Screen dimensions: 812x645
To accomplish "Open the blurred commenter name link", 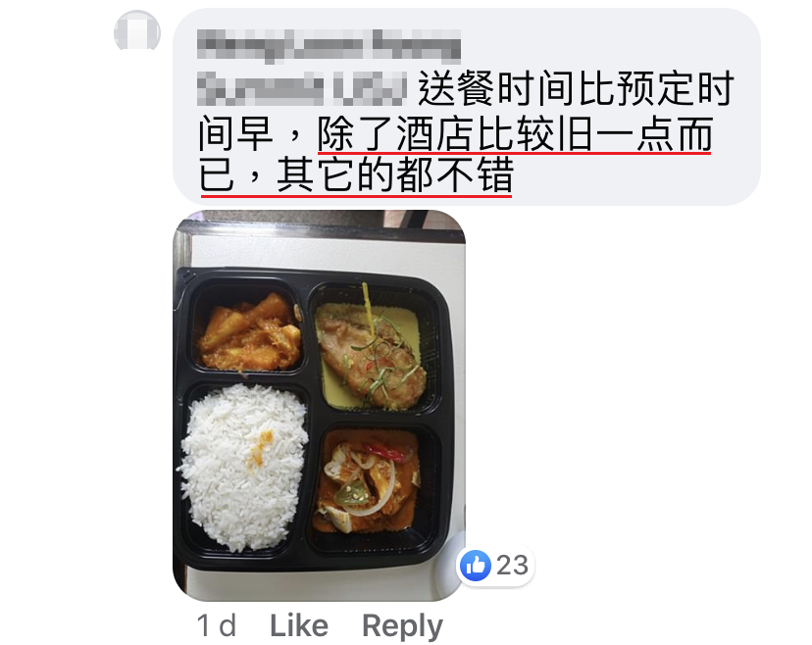I will click(x=329, y=45).
